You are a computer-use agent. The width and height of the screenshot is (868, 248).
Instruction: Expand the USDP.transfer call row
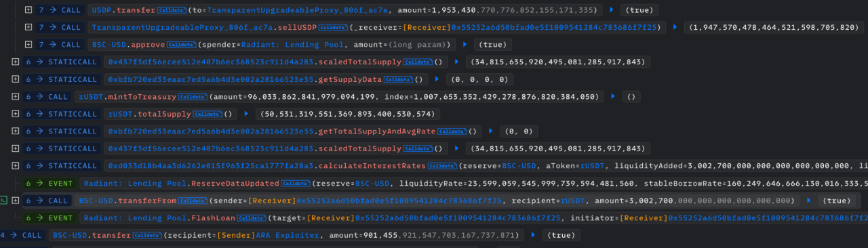(x=28, y=10)
